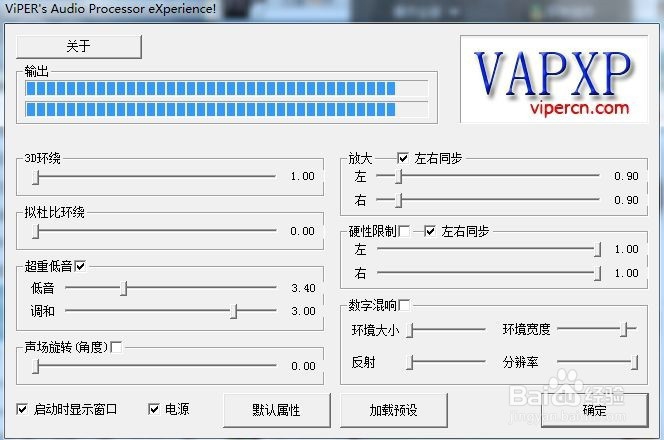Click the 分辨率 slider thumb
Image resolution: width=664 pixels, height=440 pixels.
click(634, 363)
